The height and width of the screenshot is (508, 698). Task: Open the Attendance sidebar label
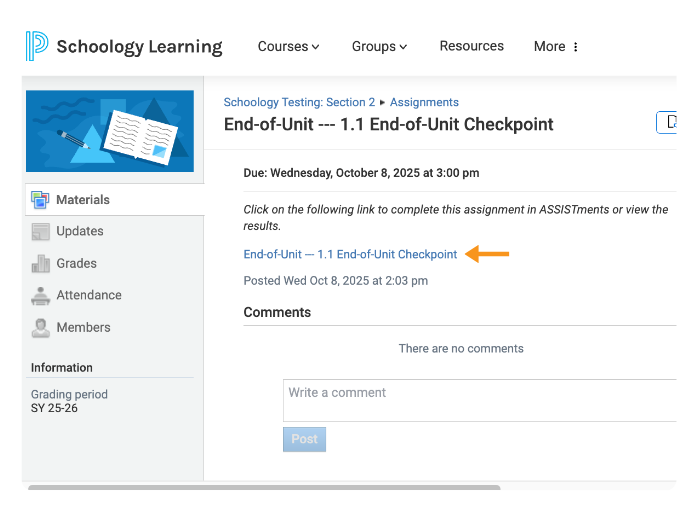point(89,295)
